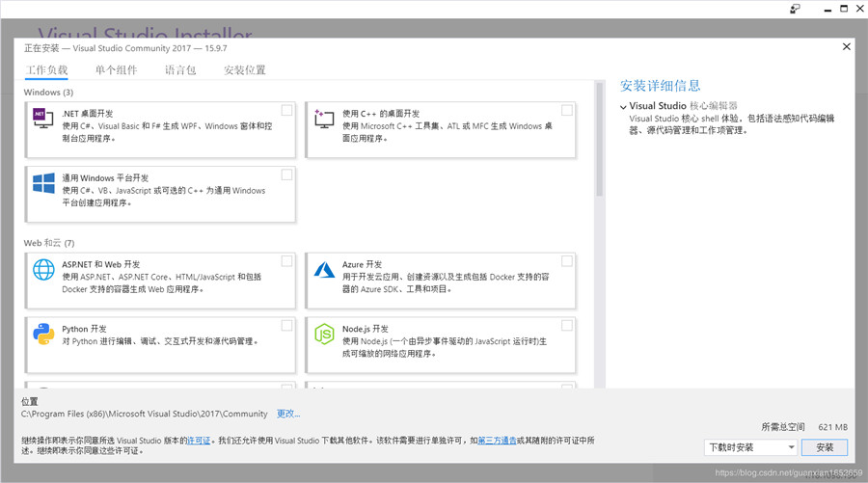Collapse the Visual Studio 核心编辑器 section
Viewport: 868px width, 483px height.
[623, 107]
